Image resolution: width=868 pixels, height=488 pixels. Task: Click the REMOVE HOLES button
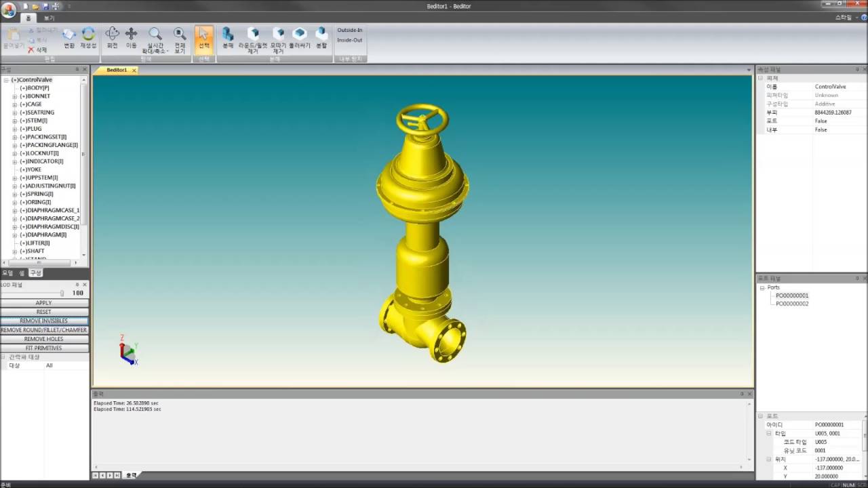[x=44, y=339]
